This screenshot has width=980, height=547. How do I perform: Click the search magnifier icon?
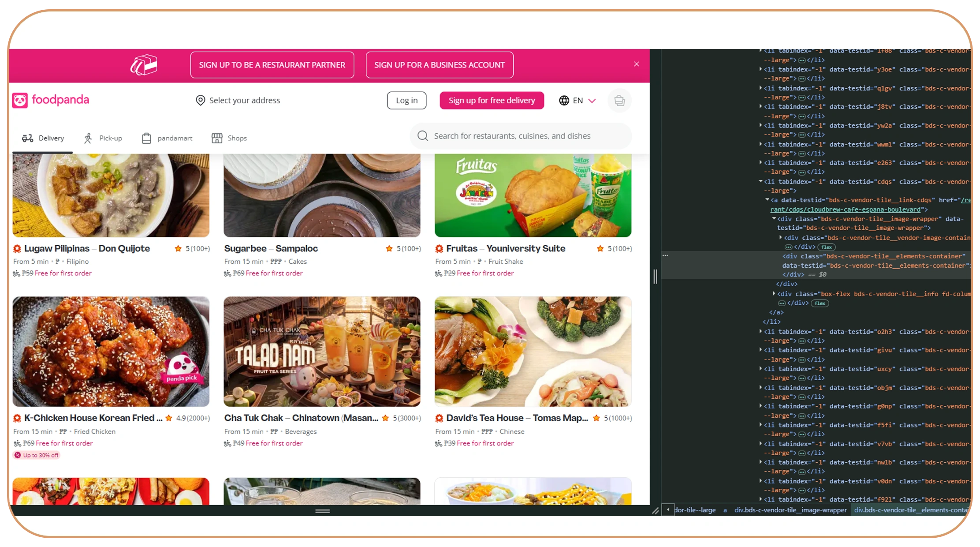[422, 136]
